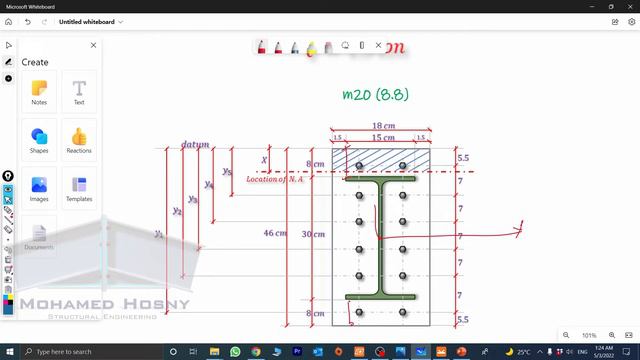Open the volume control in system tray
Viewport: 640px width, 360px height.
[x=569, y=351]
